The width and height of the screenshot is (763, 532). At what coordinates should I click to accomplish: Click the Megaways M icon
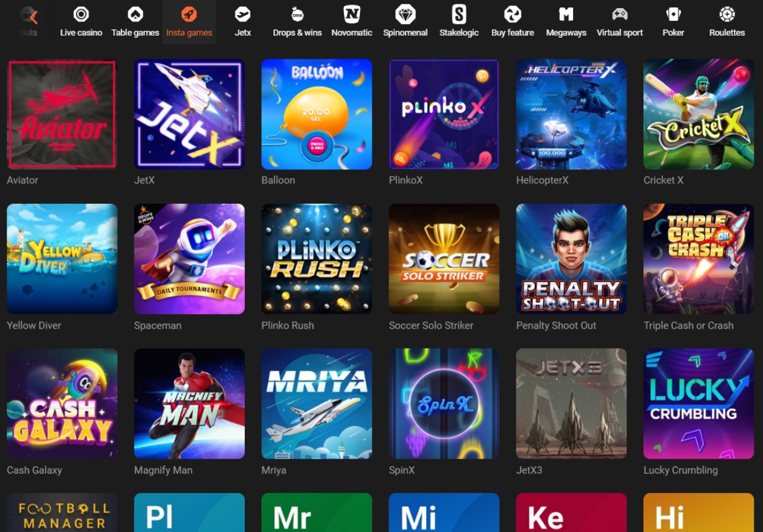[x=566, y=14]
